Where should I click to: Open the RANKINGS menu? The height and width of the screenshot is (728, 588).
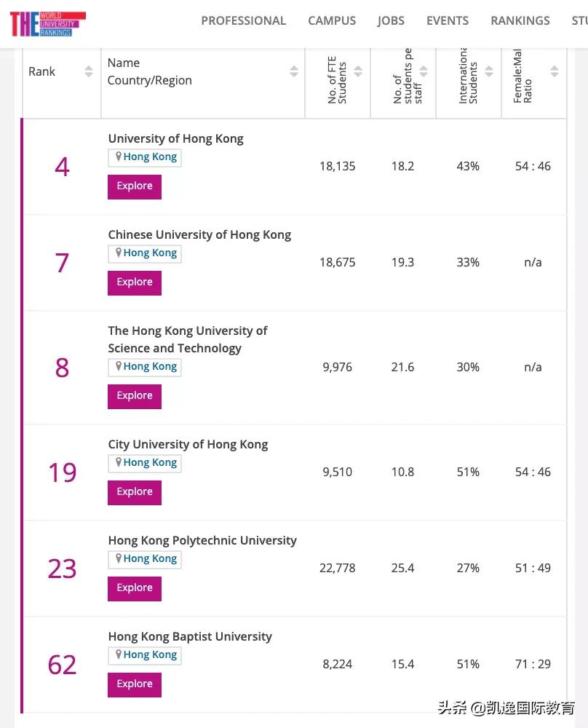point(520,20)
